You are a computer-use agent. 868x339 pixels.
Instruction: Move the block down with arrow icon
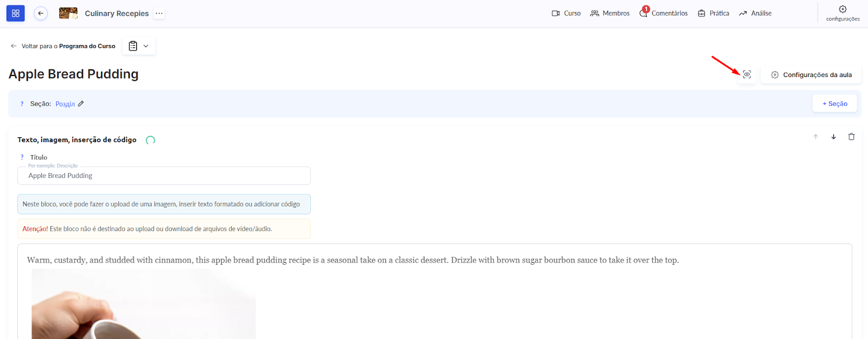click(833, 137)
